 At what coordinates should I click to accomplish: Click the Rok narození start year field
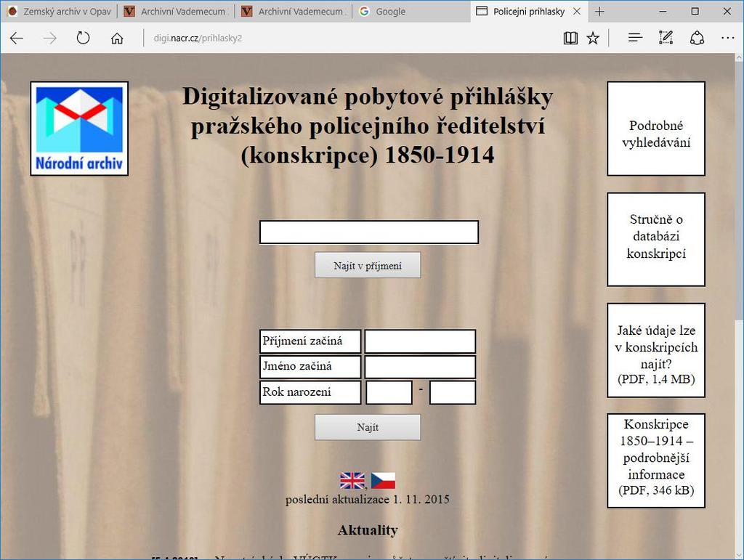click(x=389, y=393)
